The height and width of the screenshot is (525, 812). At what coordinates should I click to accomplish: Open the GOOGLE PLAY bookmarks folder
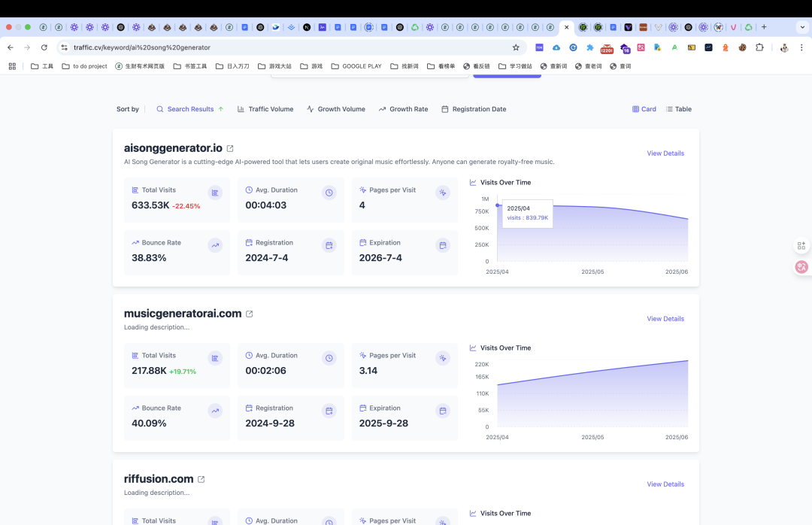point(356,66)
